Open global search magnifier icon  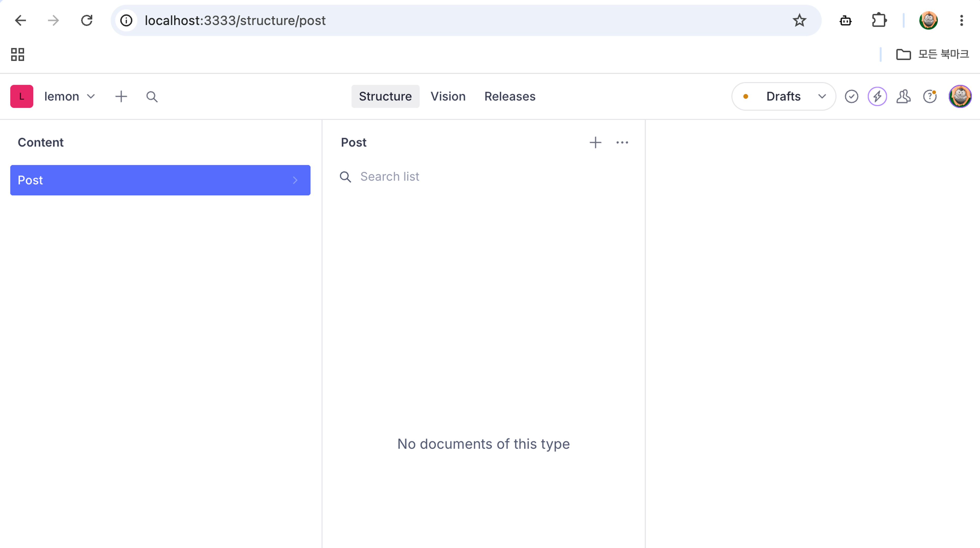tap(152, 96)
